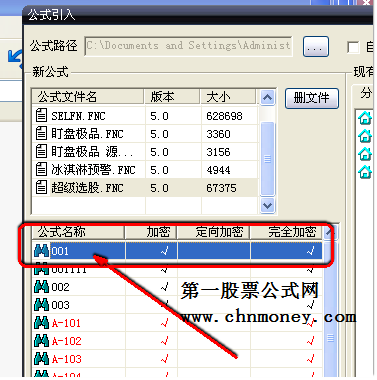Select formula 001 in the list
The width and height of the screenshot is (377, 380).
click(x=178, y=251)
